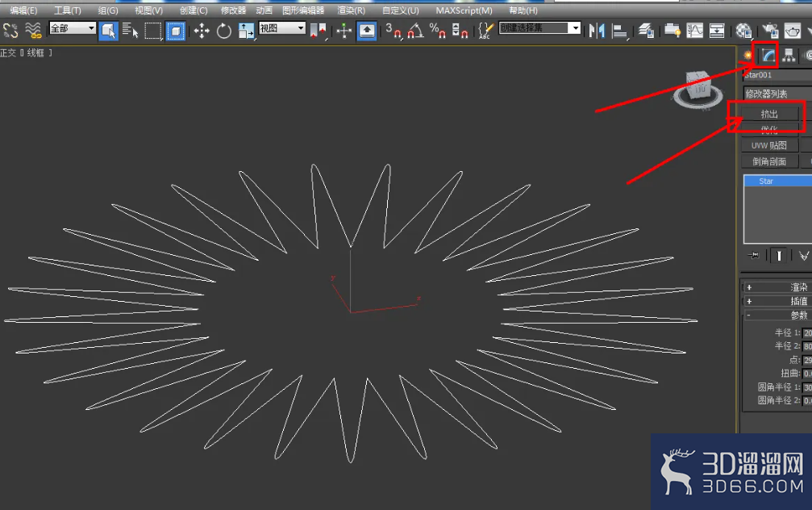This screenshot has width=812, height=510.
Task: Open the MAXScript(M) menu
Action: [x=464, y=10]
